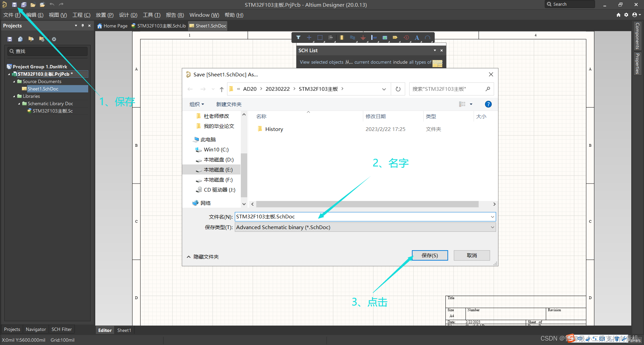644x345 pixels.
Task: Open the Projects panel dropdown arrow
Action: pyautogui.click(x=76, y=25)
